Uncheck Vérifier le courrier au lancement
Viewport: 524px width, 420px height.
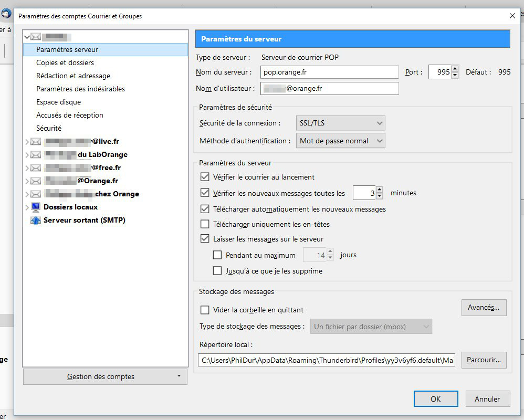tap(205, 177)
